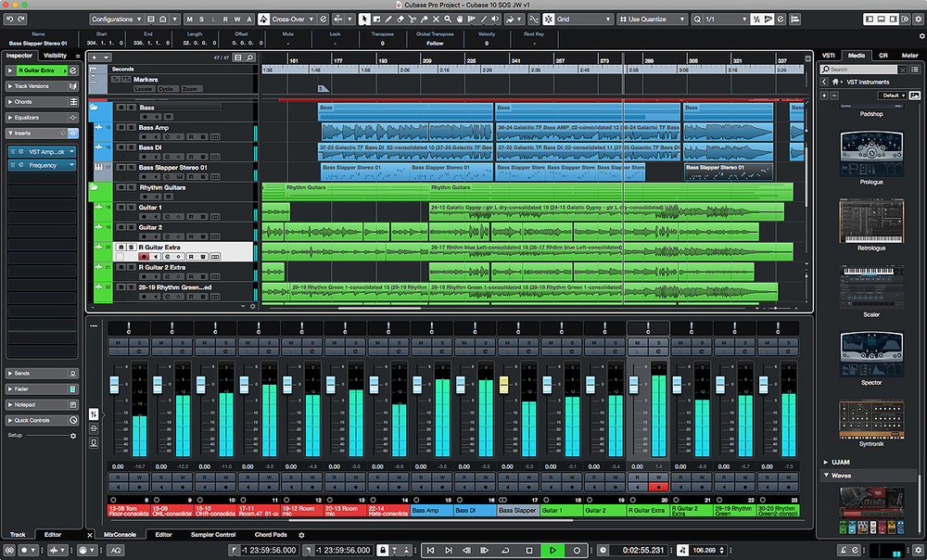Select the Object Selection arrow tool
The width and height of the screenshot is (927, 560).
pyautogui.click(x=364, y=19)
